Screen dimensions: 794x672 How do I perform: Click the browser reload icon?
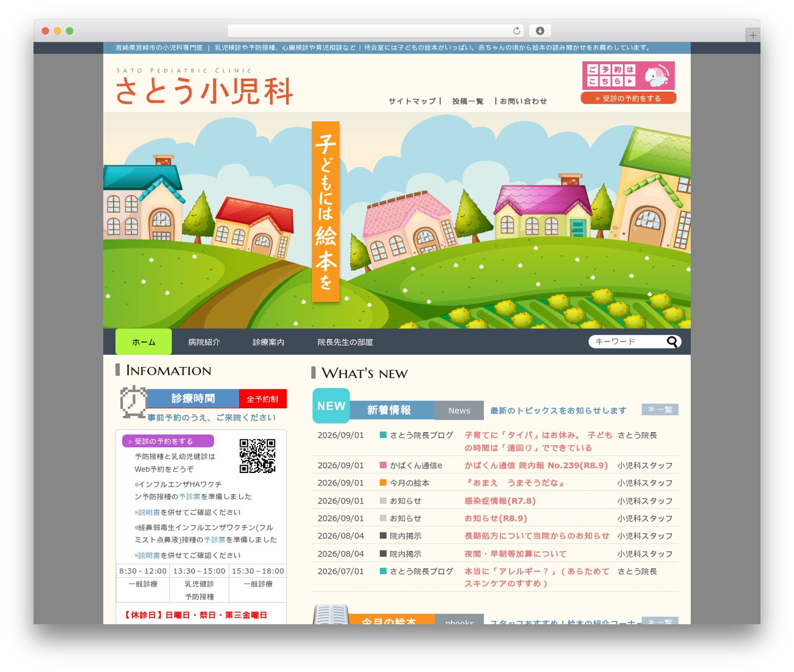tap(517, 31)
